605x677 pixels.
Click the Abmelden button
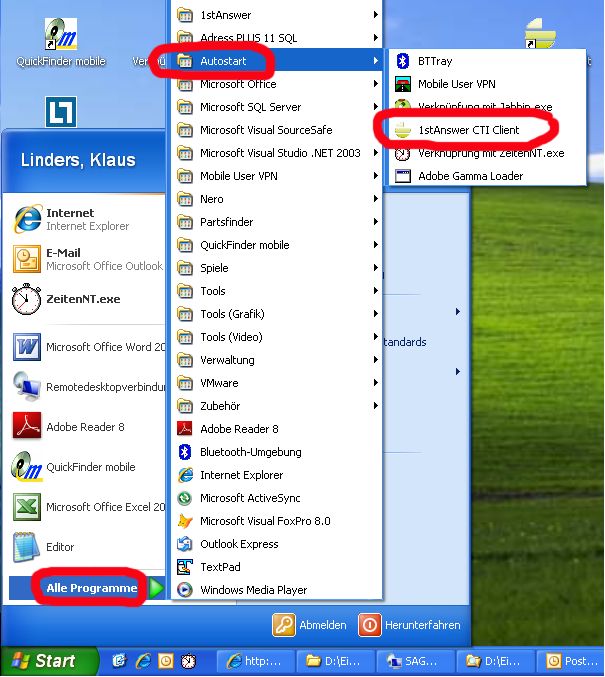310,625
